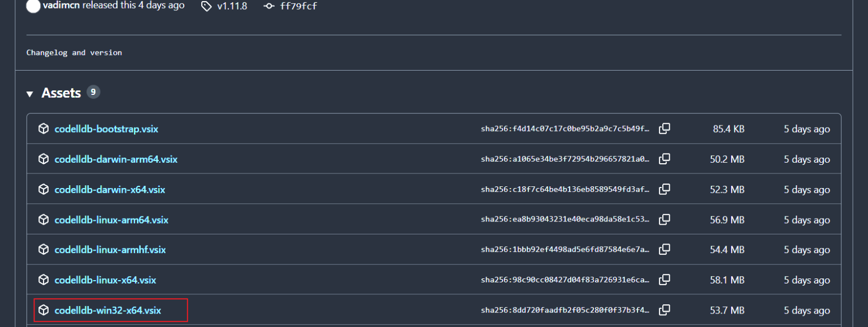
Task: Copy SHA256 hash for codelldb-linux-armhf.vsix
Action: point(665,250)
